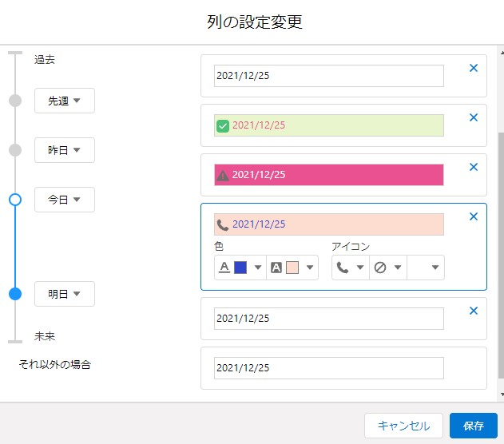Select the peach background color swatch
Image resolution: width=504 pixels, height=444 pixels.
pos(292,268)
